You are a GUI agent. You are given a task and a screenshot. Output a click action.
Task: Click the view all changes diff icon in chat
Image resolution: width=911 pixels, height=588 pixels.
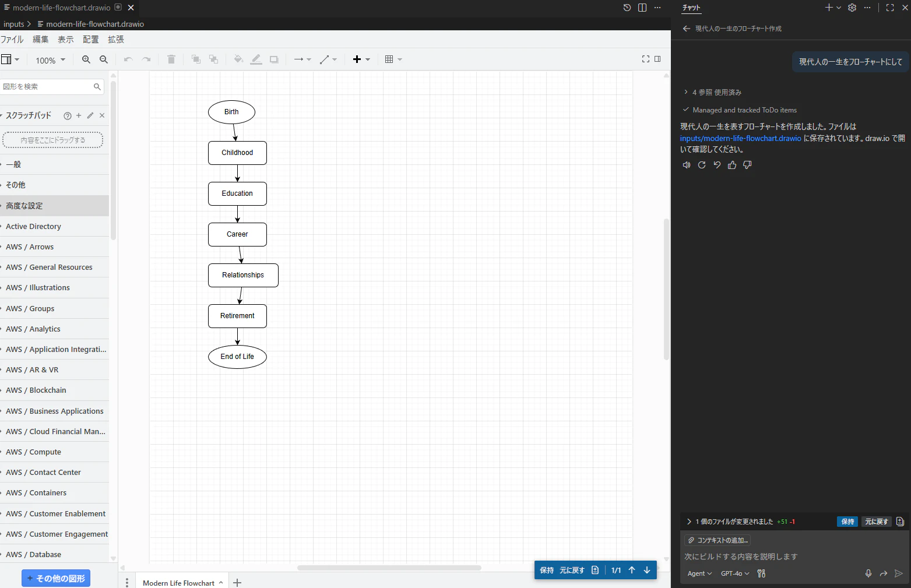tap(900, 522)
